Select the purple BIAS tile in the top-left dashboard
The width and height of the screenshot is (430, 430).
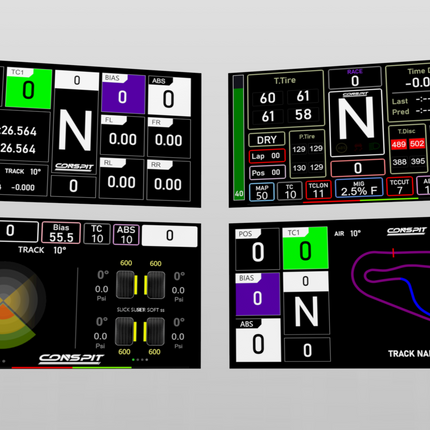pos(123,94)
